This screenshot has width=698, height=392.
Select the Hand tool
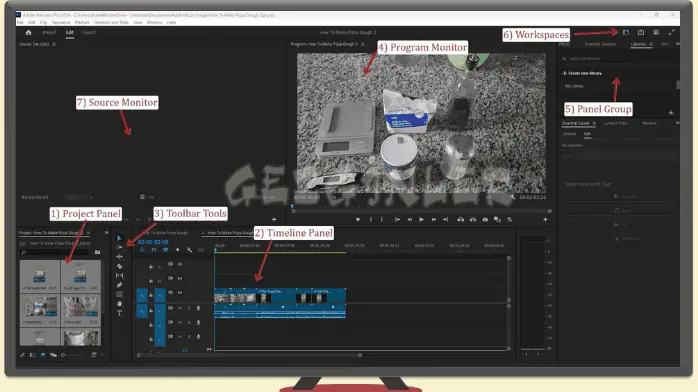(x=119, y=303)
